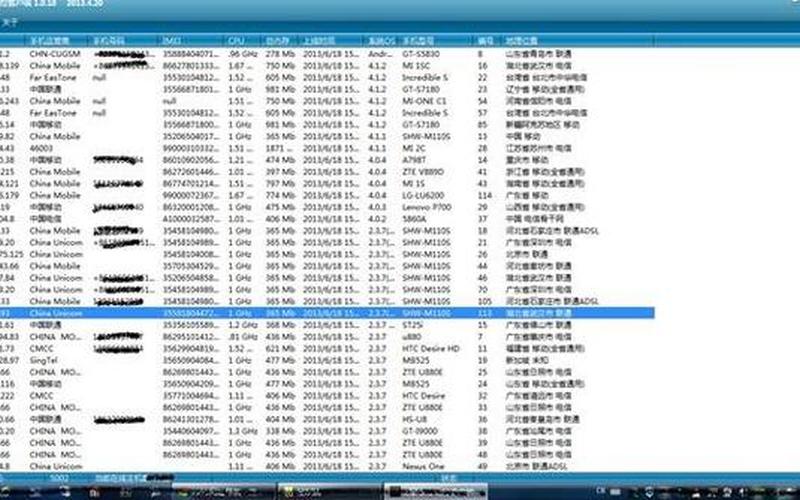The height and width of the screenshot is (500, 800).
Task: Select the HTC Desire HD model cell
Action: 431,348
